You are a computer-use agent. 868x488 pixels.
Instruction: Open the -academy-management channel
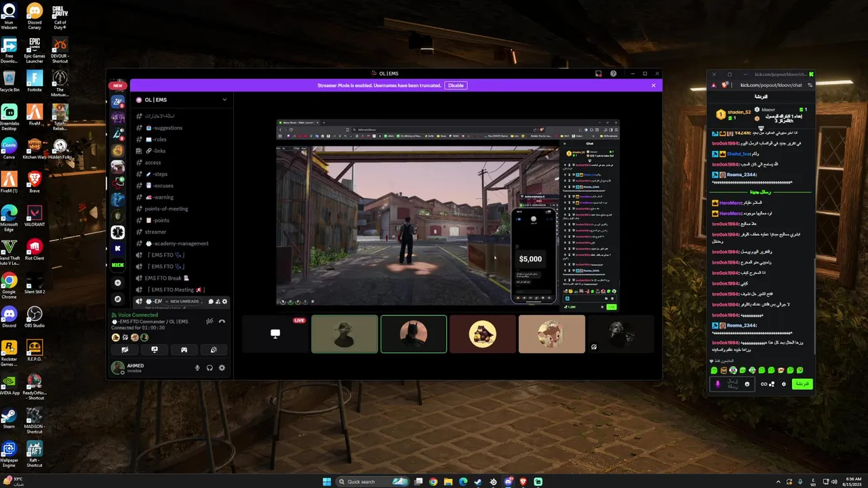[182, 243]
